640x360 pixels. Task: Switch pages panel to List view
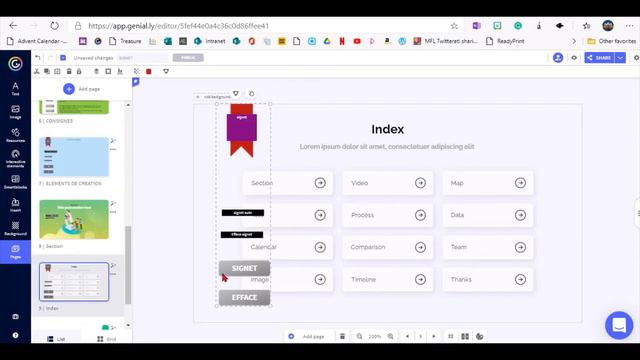pos(56,339)
